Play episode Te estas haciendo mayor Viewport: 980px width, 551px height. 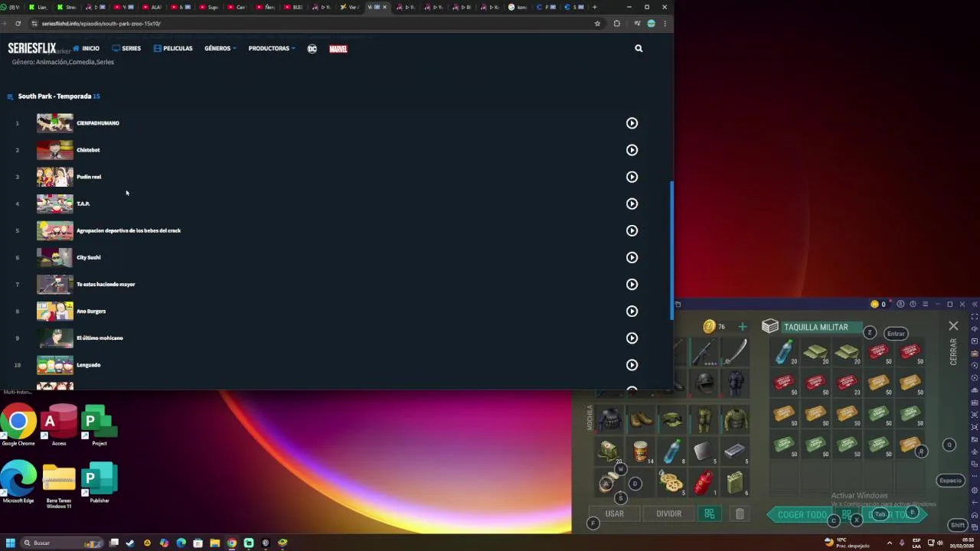tap(632, 284)
